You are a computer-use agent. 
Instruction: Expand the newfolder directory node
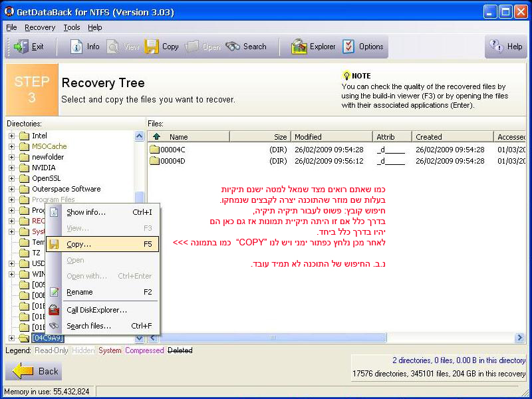coord(11,157)
